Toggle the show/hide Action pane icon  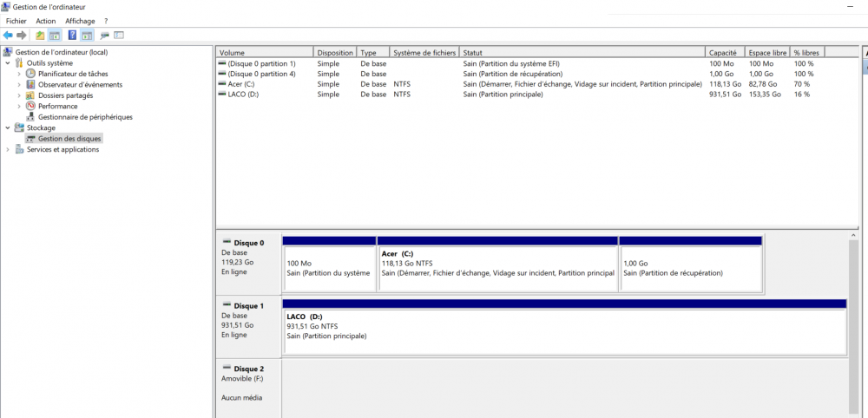click(87, 36)
